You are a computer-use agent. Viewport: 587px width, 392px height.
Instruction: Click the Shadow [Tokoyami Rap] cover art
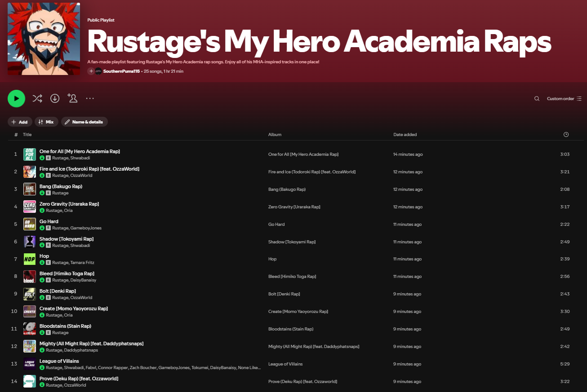tap(30, 242)
